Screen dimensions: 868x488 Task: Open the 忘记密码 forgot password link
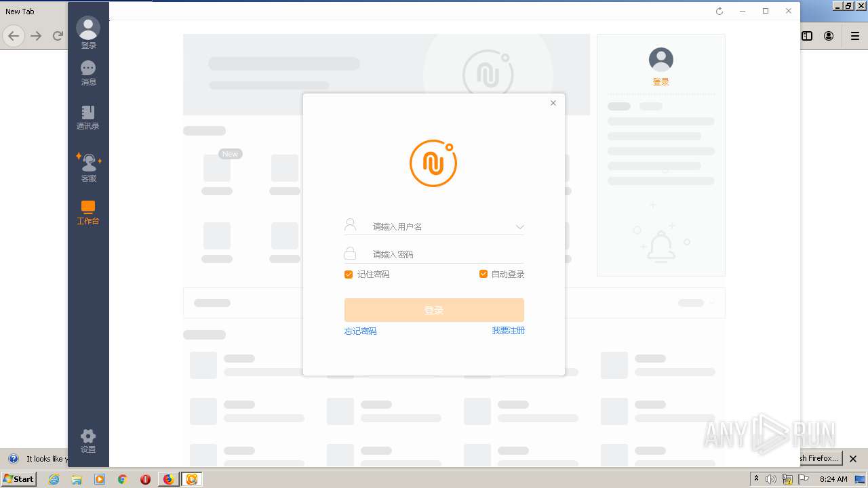(360, 331)
